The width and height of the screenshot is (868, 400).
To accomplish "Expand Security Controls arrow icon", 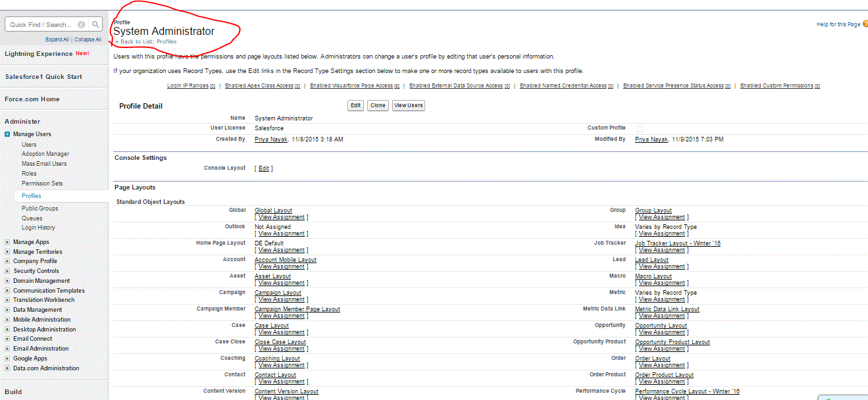I will [7, 271].
